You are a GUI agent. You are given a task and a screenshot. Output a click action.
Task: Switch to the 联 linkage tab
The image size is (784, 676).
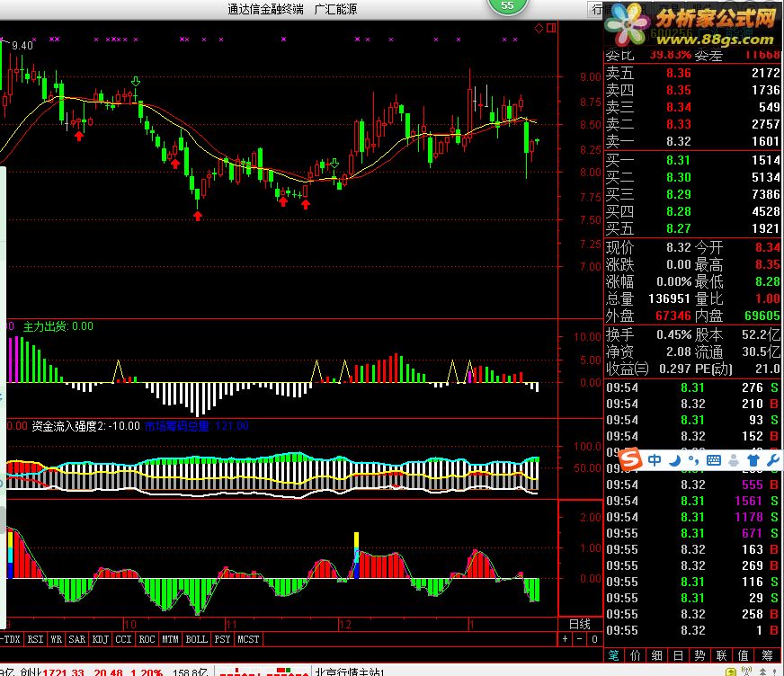coord(721,655)
